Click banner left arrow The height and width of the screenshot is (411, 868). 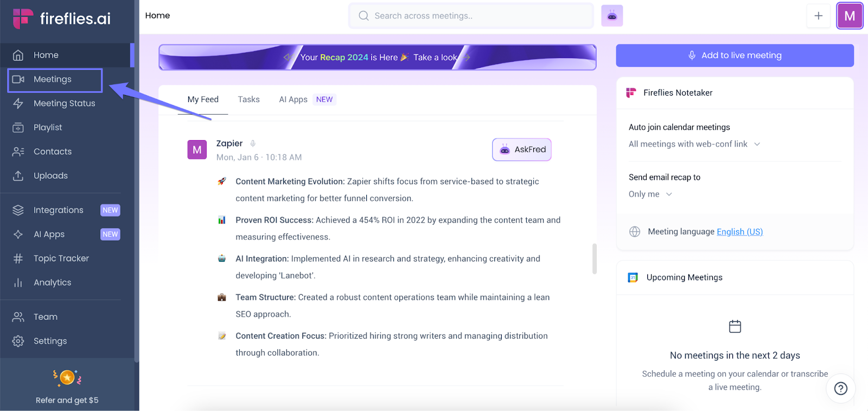[288, 58]
